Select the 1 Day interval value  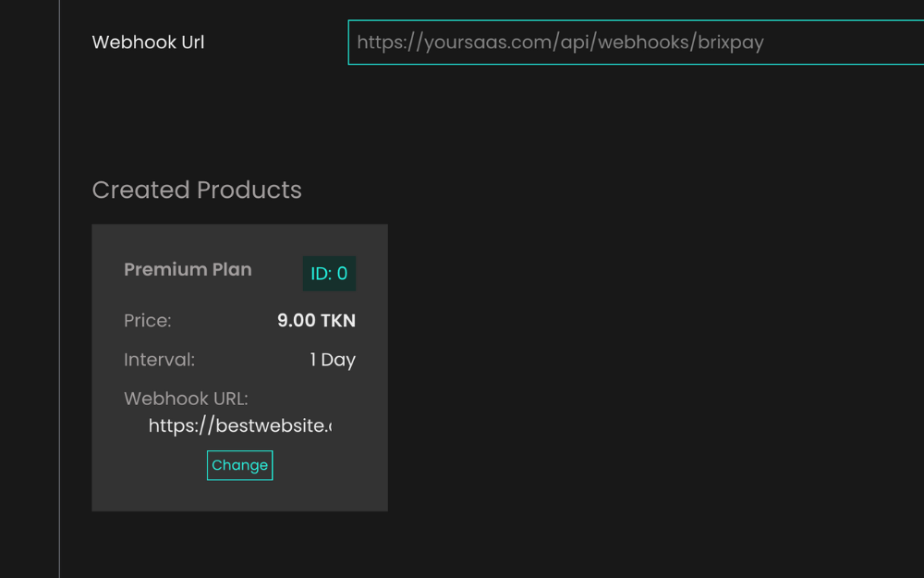coord(333,360)
